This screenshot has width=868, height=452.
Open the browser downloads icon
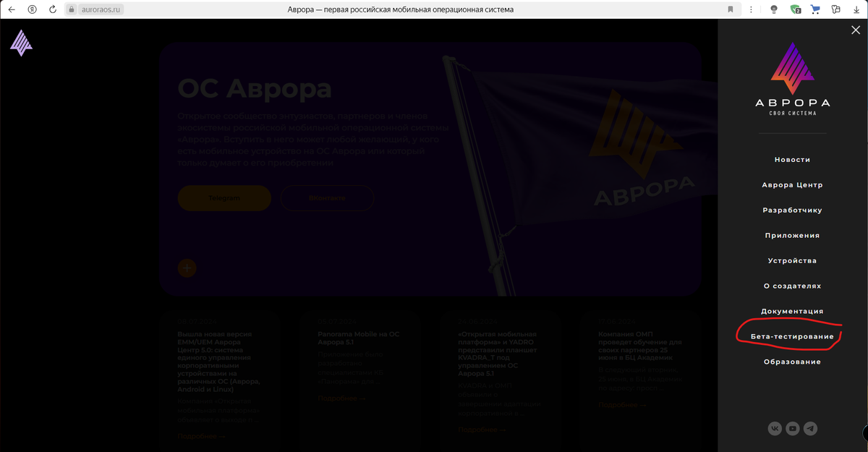click(857, 9)
